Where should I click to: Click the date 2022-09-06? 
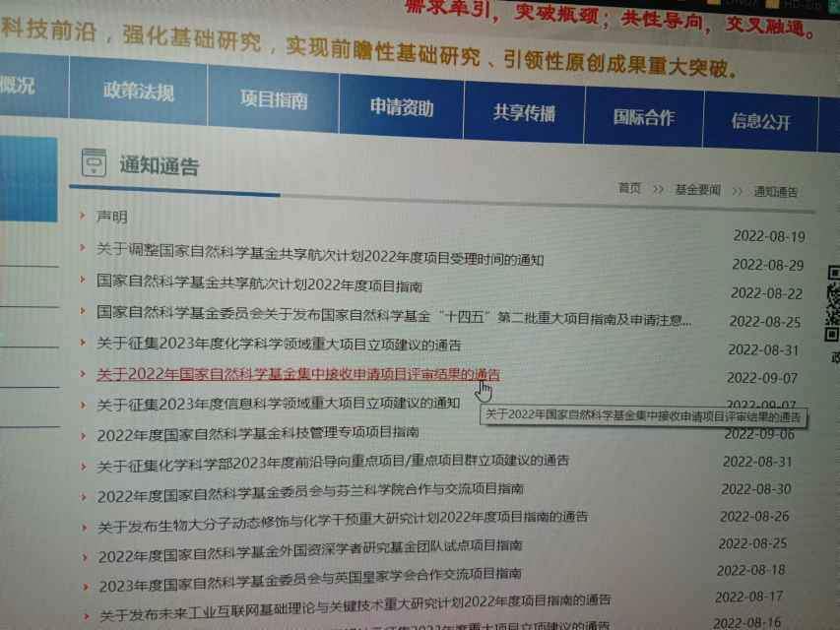click(759, 434)
